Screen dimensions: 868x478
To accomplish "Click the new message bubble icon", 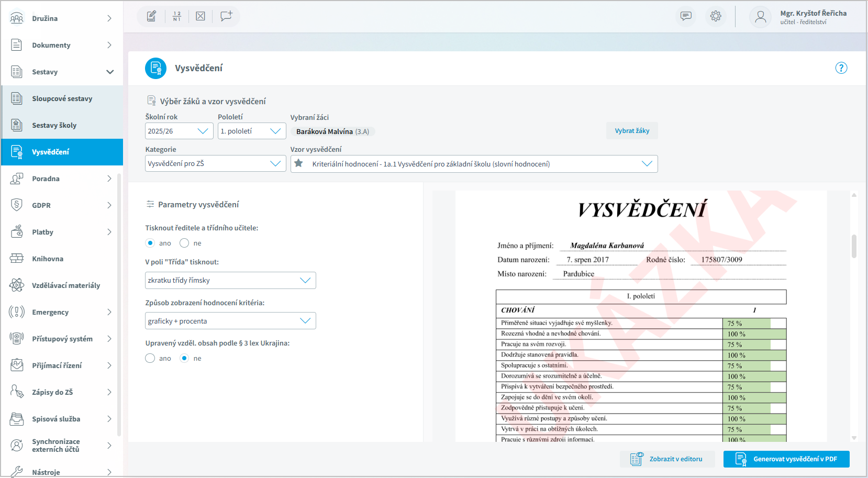I will [226, 16].
